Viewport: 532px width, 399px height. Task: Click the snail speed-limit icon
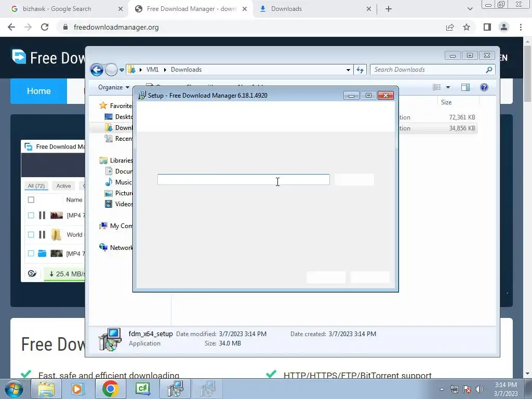pos(32,273)
